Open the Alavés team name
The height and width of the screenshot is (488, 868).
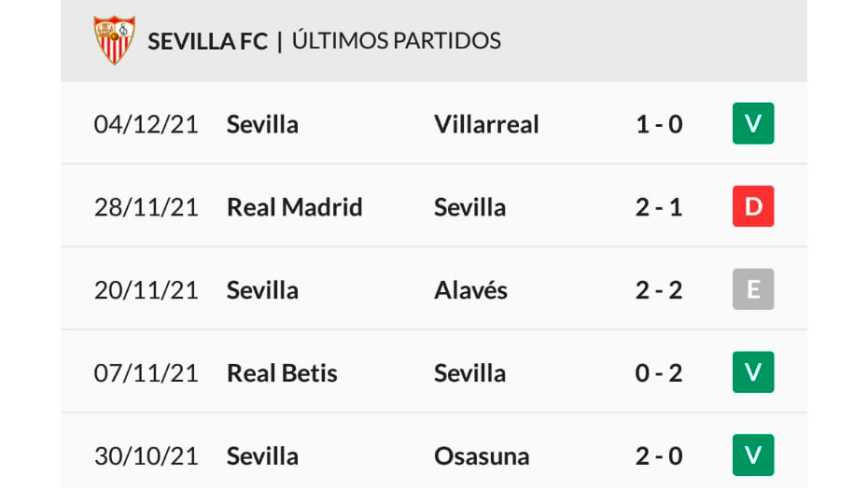pos(470,290)
